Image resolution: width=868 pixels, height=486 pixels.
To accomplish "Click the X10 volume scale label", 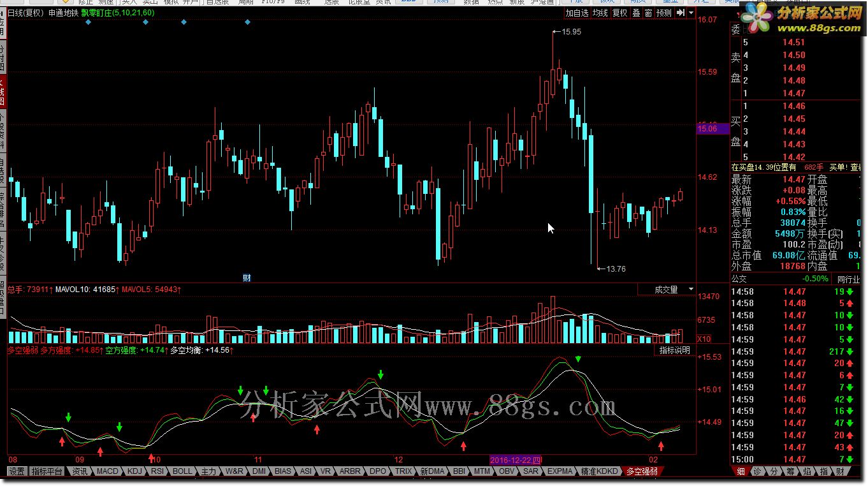I will [704, 339].
